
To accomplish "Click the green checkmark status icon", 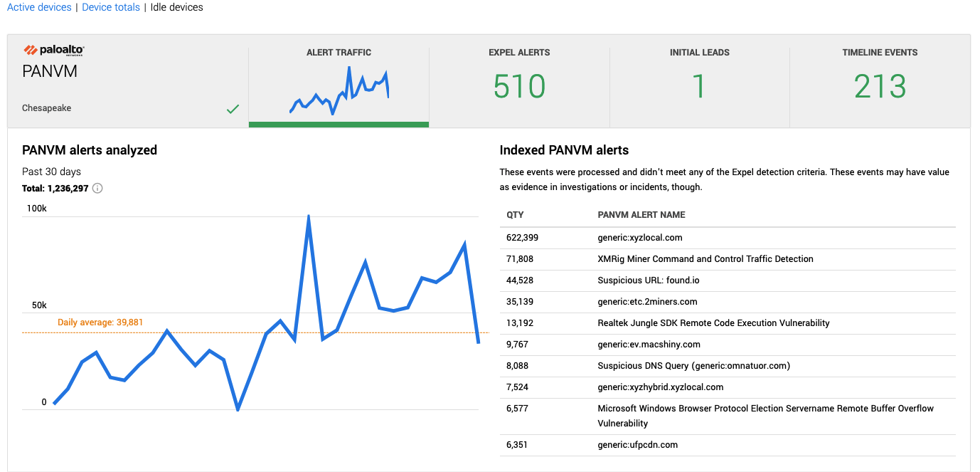I will click(x=233, y=109).
